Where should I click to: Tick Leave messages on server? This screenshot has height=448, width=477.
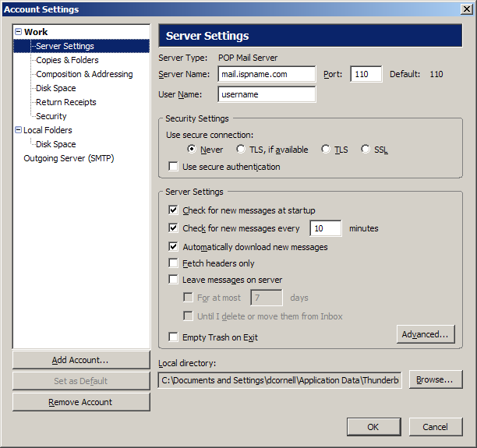point(173,280)
